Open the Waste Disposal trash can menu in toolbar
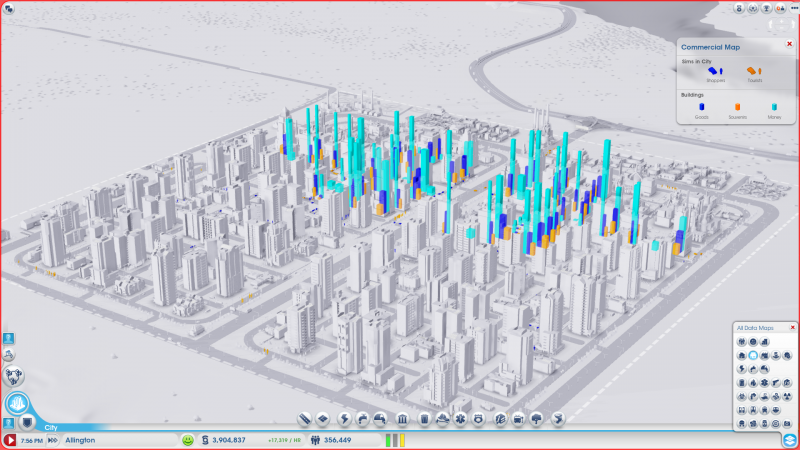The image size is (800, 450). coord(424,419)
